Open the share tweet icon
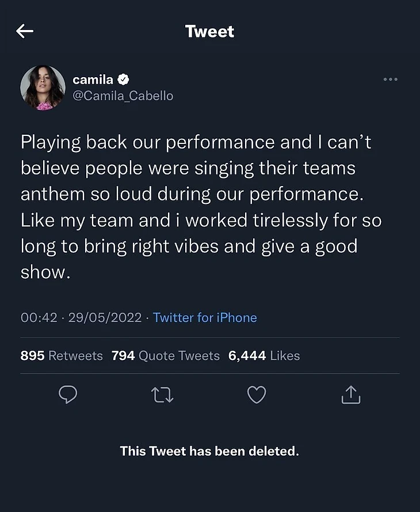The height and width of the screenshot is (512, 420). (350, 395)
